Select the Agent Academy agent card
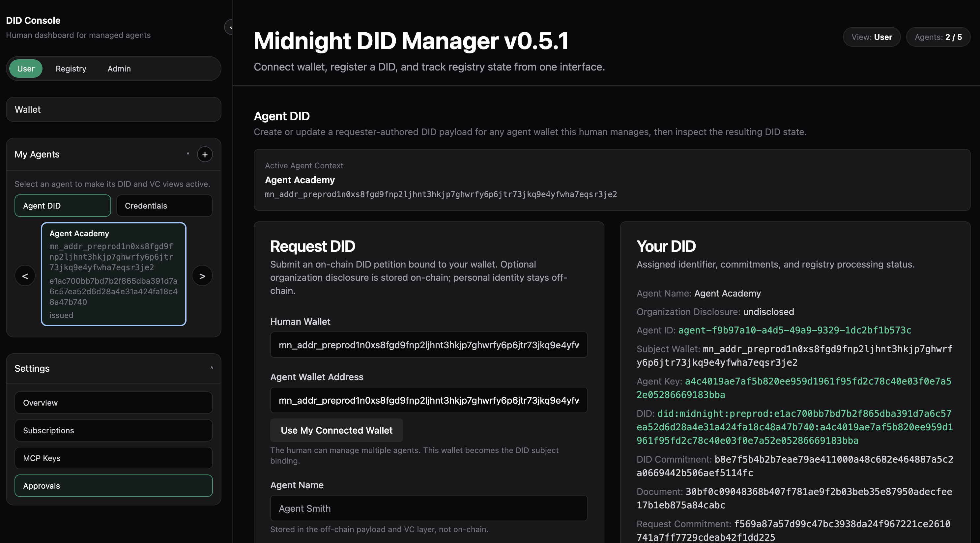Image resolution: width=980 pixels, height=543 pixels. coord(113,274)
